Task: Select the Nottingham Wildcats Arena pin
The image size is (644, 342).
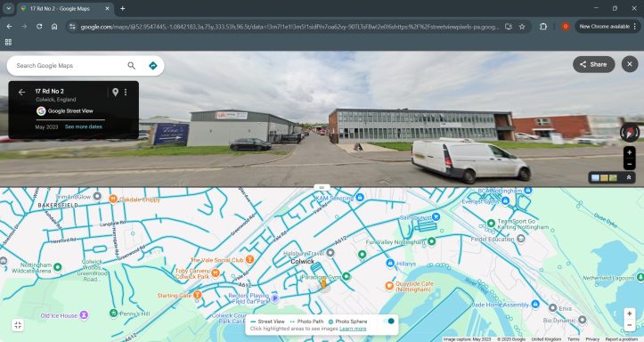Action: (x=58, y=267)
